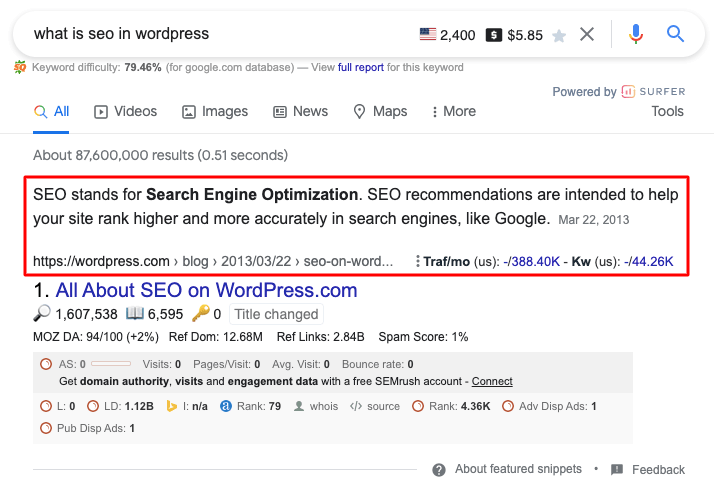Click the Bounce rate: 0 text
Viewport: 714px width, 495px height.
tap(377, 364)
